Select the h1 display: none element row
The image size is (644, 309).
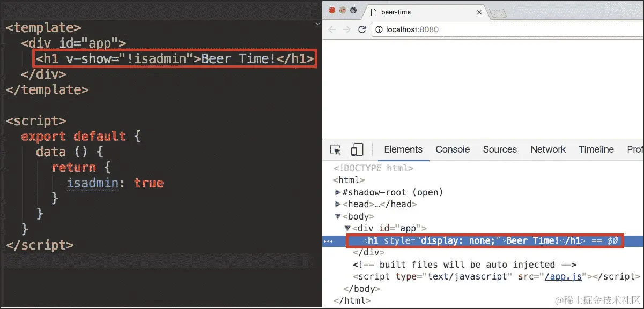483,240
